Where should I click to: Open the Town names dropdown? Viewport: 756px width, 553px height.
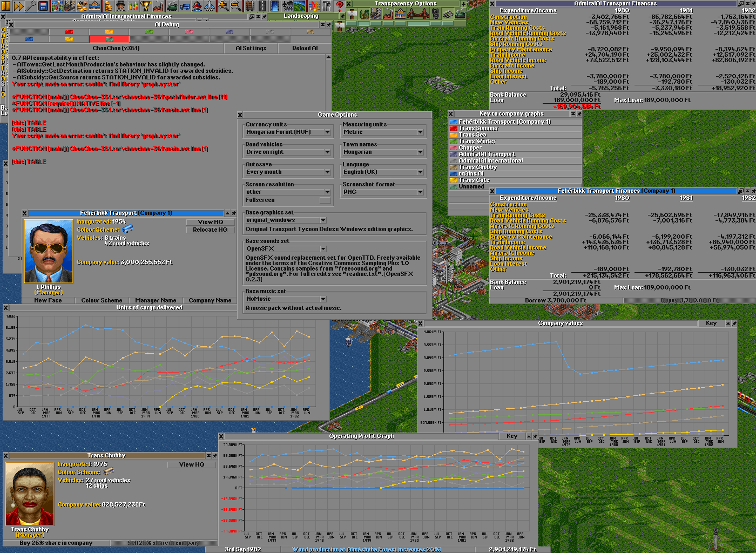[383, 152]
